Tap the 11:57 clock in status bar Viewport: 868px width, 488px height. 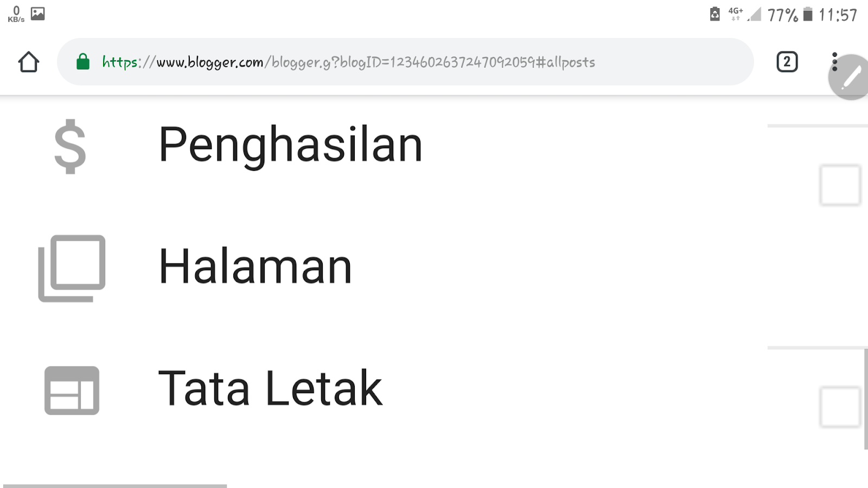(838, 15)
